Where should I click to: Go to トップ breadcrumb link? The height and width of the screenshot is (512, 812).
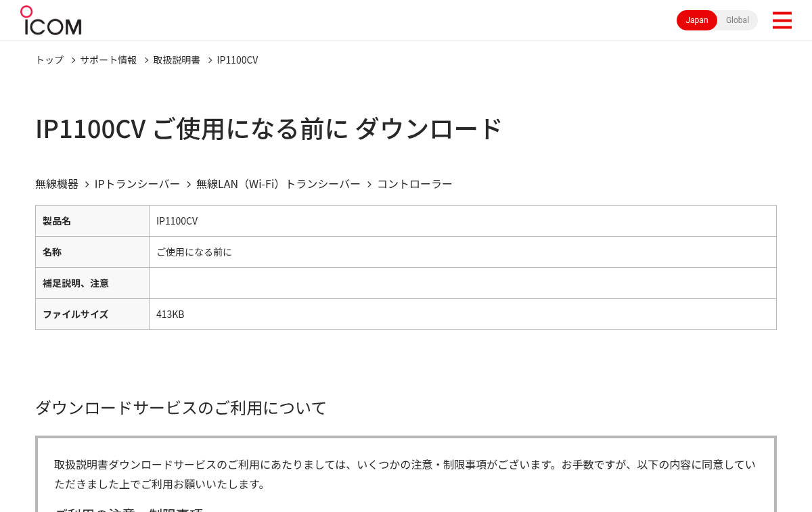tap(49, 60)
